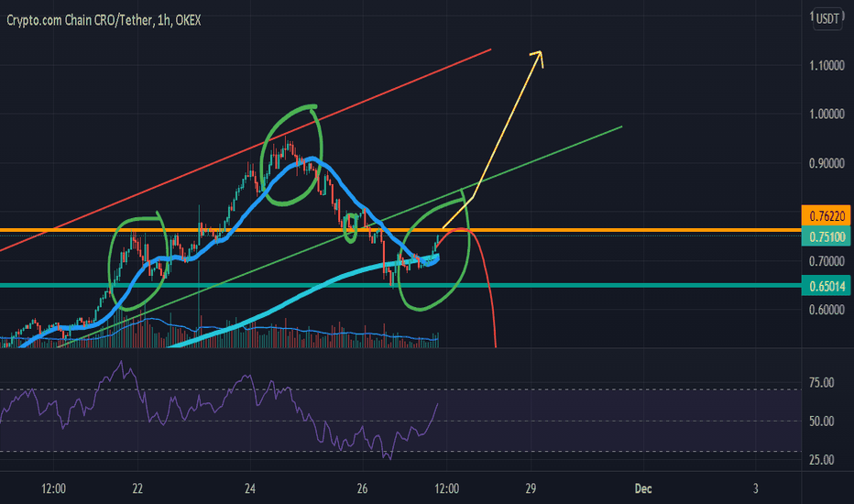Click the RSI 25.00 axis value

821,460
